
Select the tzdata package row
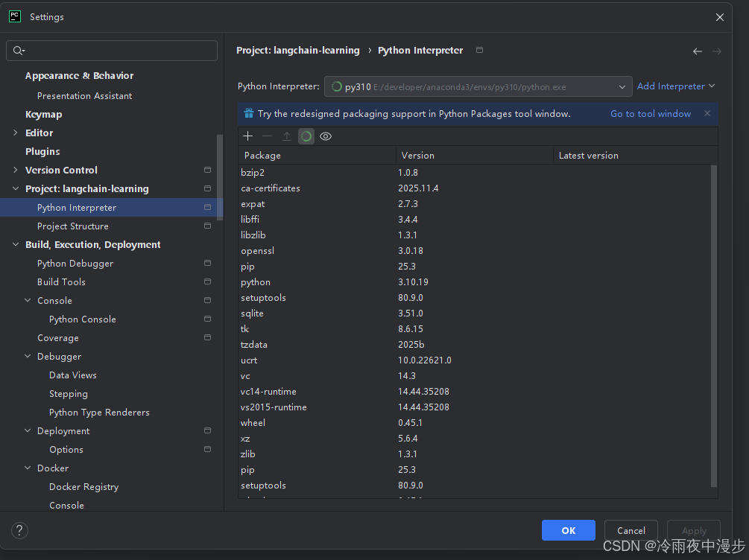475,345
